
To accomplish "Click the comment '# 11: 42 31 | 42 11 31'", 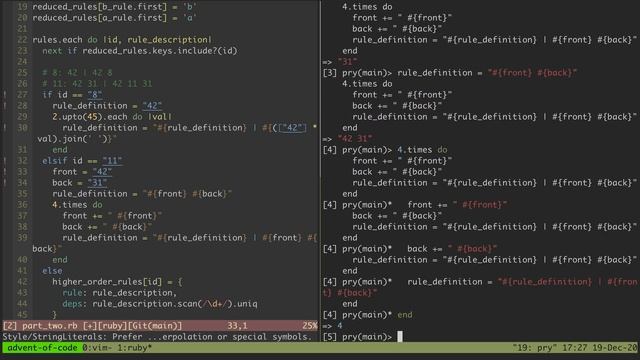I will (97, 84).
